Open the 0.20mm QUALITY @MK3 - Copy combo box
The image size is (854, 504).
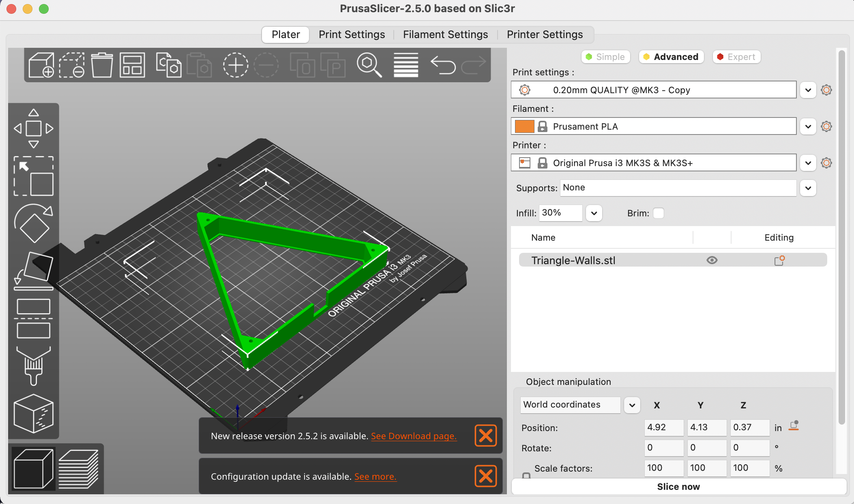click(654, 90)
